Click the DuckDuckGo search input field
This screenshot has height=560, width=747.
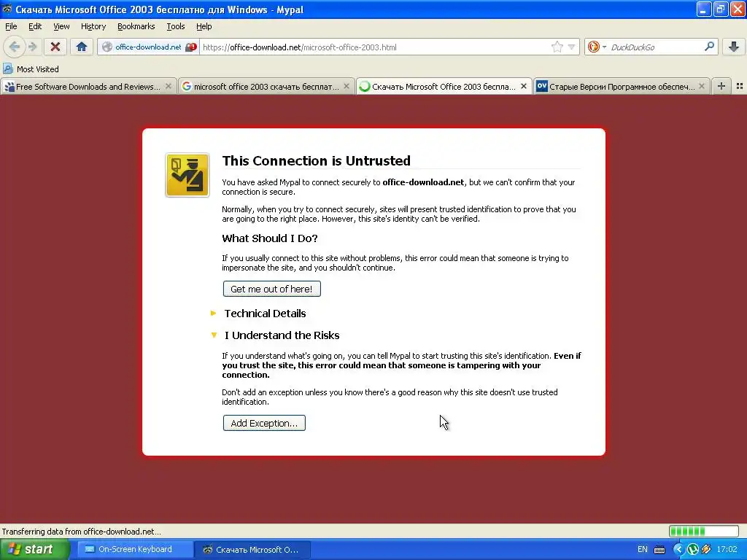click(x=655, y=47)
